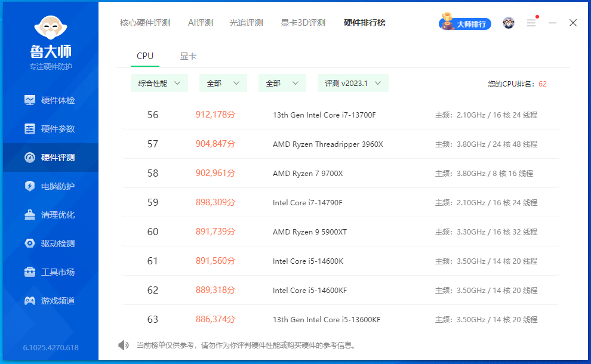Open 游戏频道 gamepad section
The width and height of the screenshot is (591, 364).
(50, 301)
